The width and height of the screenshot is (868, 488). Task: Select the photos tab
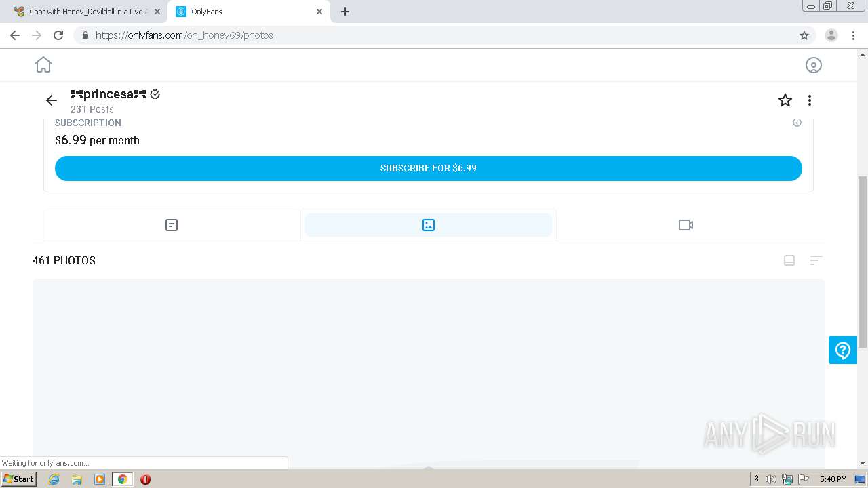pos(429,225)
